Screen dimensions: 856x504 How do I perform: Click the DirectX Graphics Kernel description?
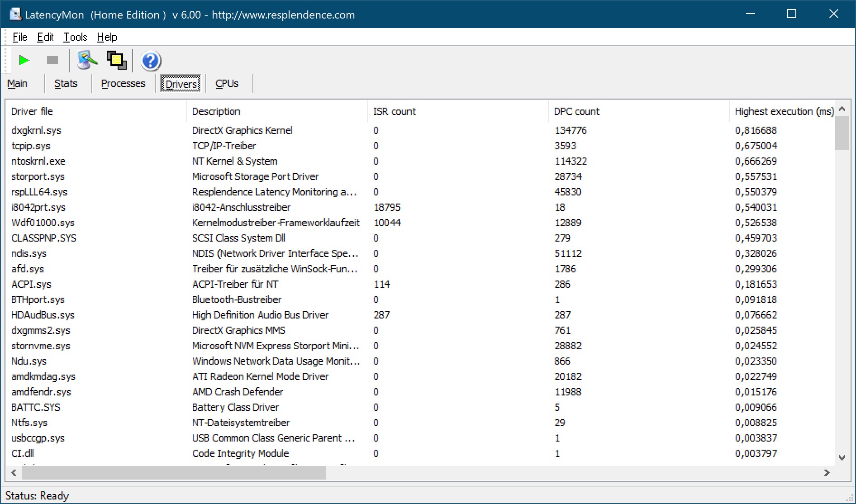242,130
